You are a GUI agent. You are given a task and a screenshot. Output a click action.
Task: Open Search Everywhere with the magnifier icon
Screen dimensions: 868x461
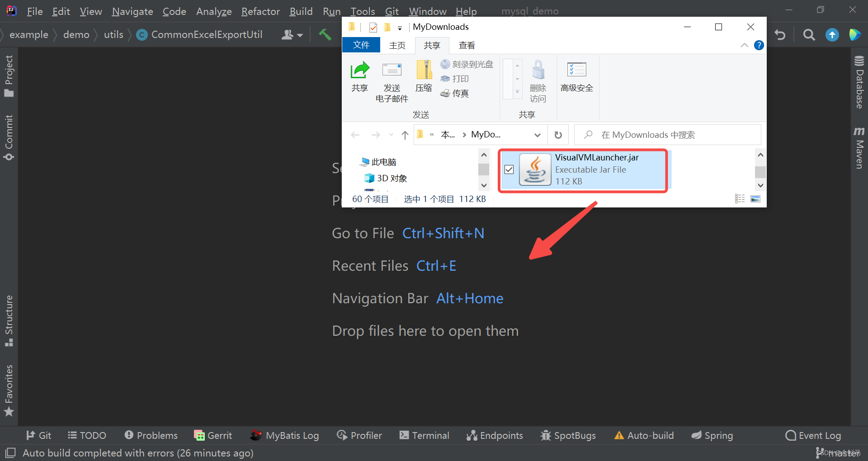[x=809, y=34]
